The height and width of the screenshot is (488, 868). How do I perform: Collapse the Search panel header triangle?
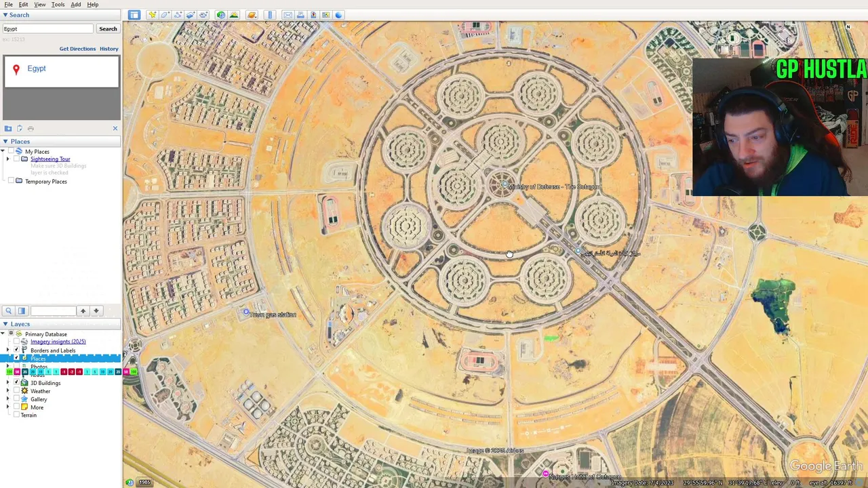coord(5,15)
